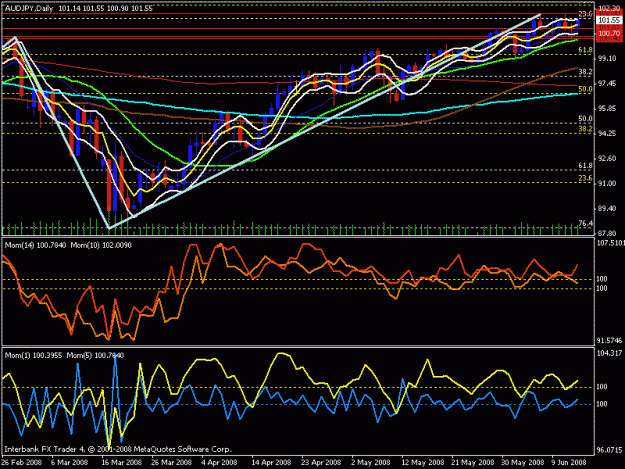
Task: Click the yellow 50.0 Fibonacci level label
Action: [x=586, y=89]
